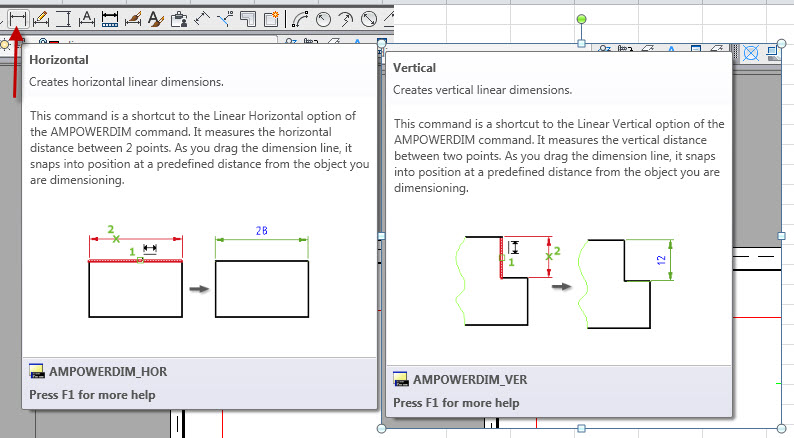Select the Arc Length dimension tool
Viewport: 794px width, 438px height.
coord(300,19)
